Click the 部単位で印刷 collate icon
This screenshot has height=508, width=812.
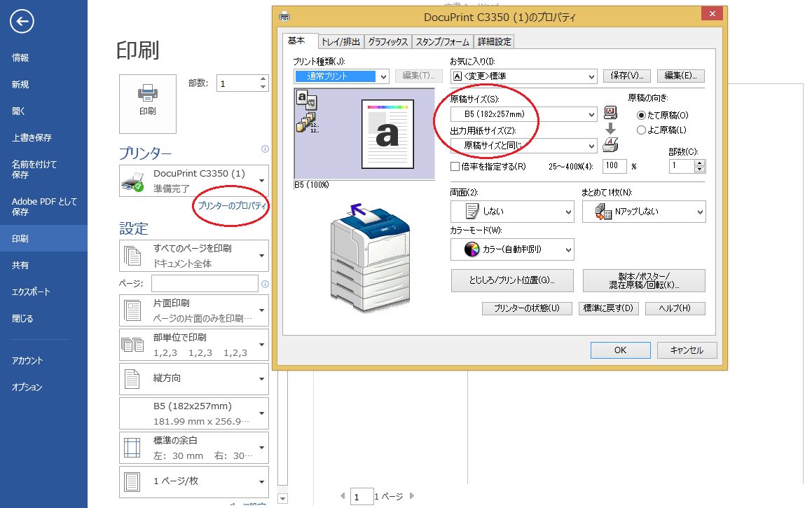132,345
